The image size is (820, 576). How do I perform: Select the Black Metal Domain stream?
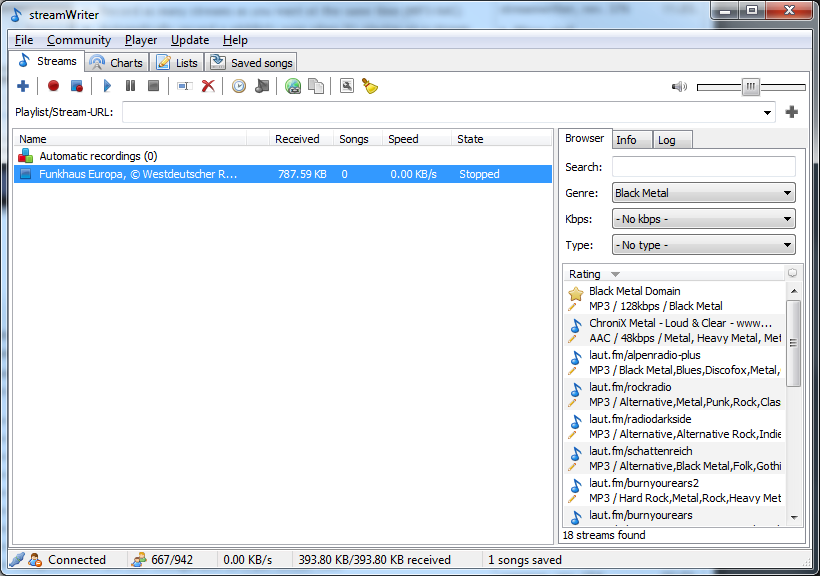point(675,298)
